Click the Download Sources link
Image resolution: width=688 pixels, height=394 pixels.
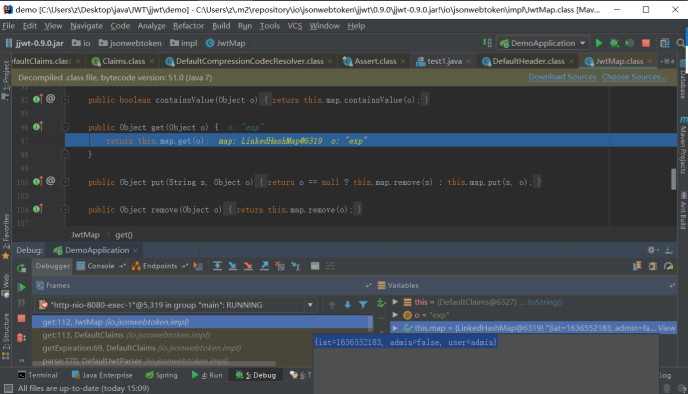[562, 77]
